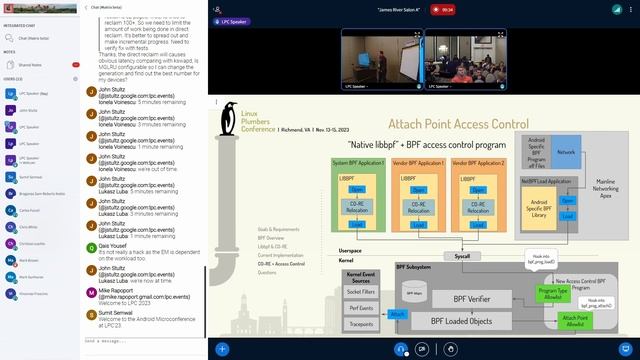This screenshot has width=640, height=360.
Task: Select the left presenter webcam thumbnail
Action: (382, 60)
